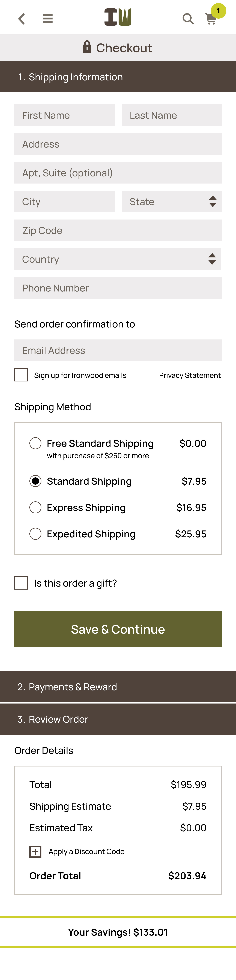Click the Email Address field
The width and height of the screenshot is (236, 980).
click(118, 350)
